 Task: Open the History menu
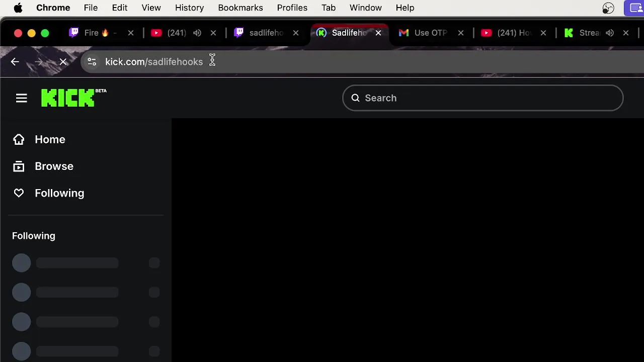coord(189,8)
